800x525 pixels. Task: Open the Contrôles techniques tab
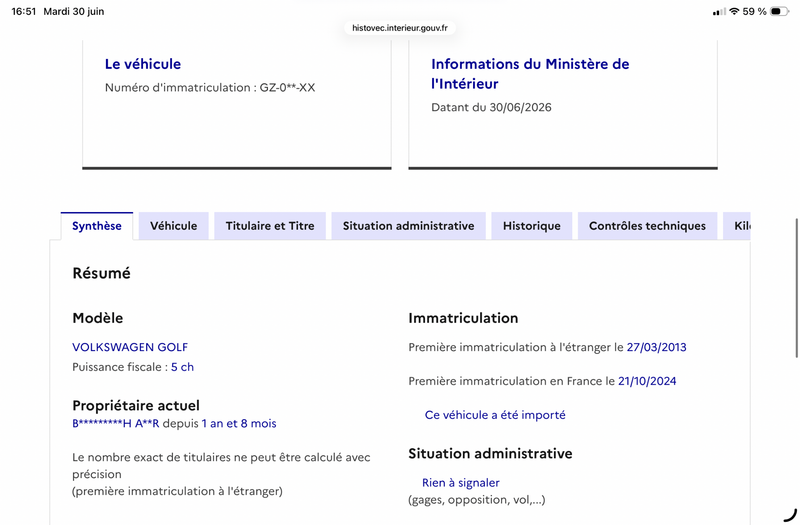647,226
